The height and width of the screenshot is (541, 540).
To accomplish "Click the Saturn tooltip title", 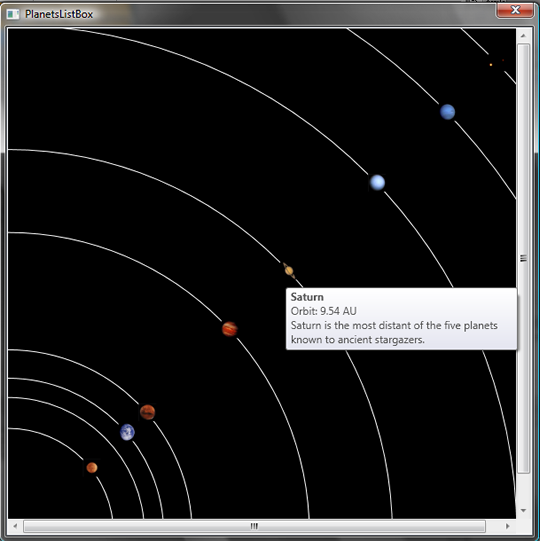I will tap(307, 297).
